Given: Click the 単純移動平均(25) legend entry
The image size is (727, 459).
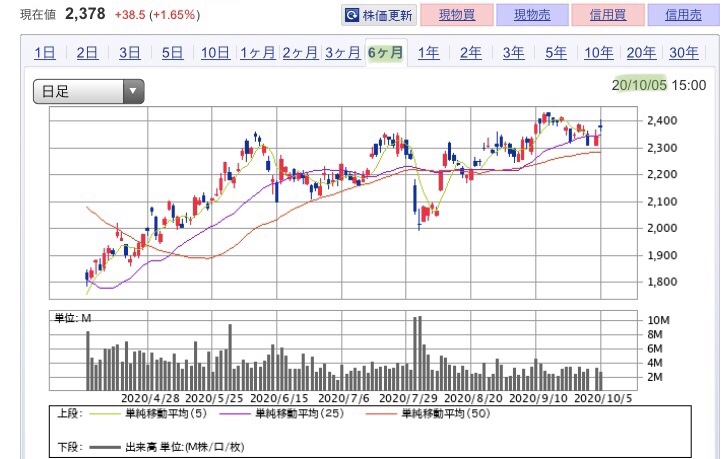Looking at the screenshot, I should (x=281, y=414).
